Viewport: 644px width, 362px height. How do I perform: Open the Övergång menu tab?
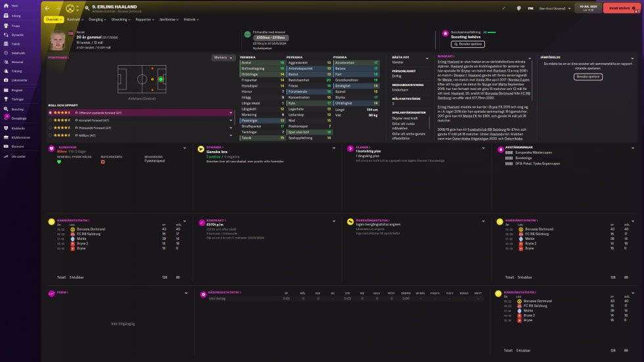(x=97, y=19)
